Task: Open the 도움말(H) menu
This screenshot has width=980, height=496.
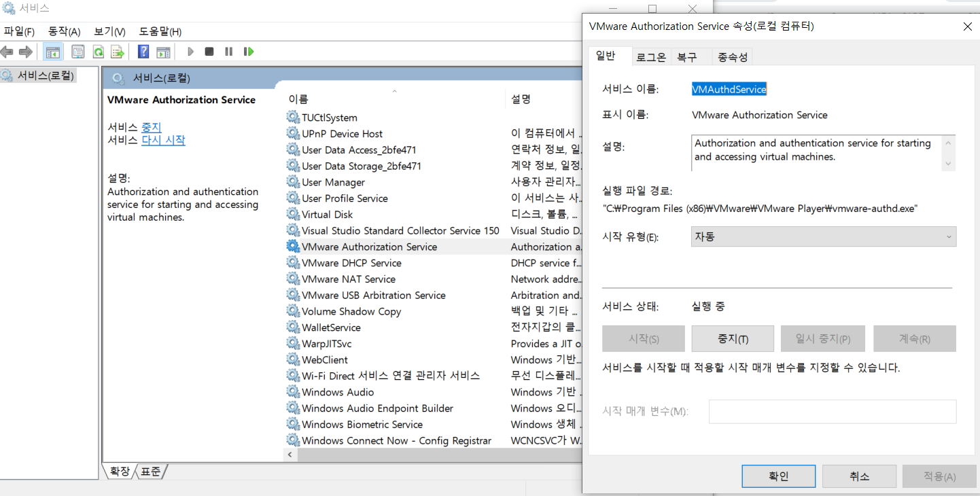Action: pyautogui.click(x=160, y=31)
